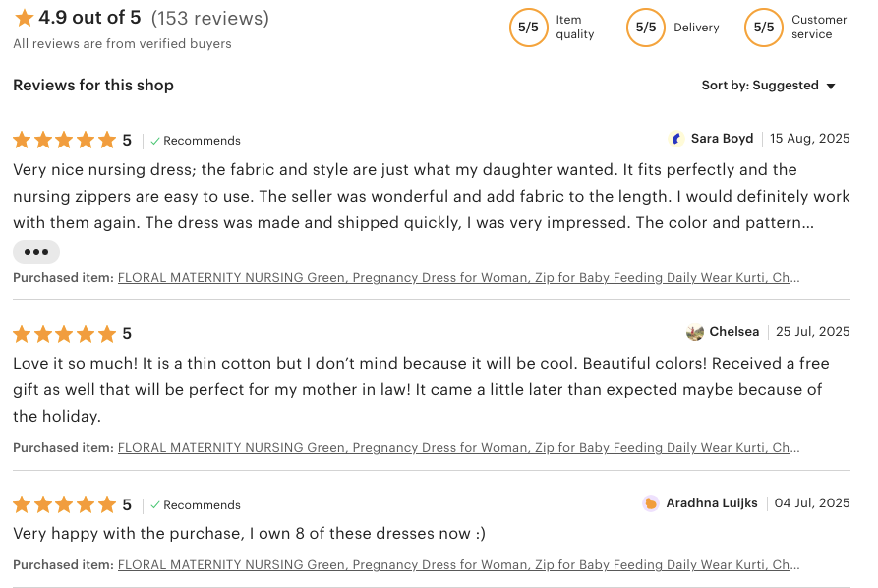
Task: Click the (153 reviews) count text
Action: click(x=210, y=19)
